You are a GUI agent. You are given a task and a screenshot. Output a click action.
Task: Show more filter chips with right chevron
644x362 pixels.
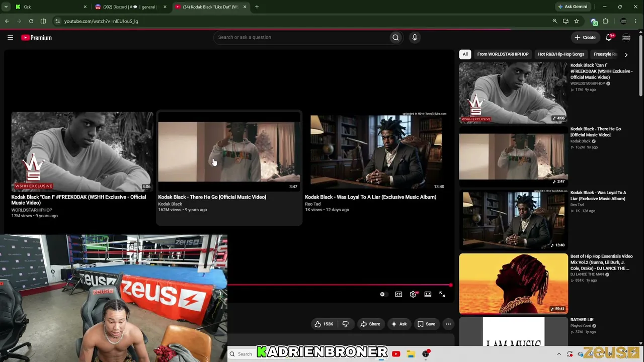click(x=626, y=54)
